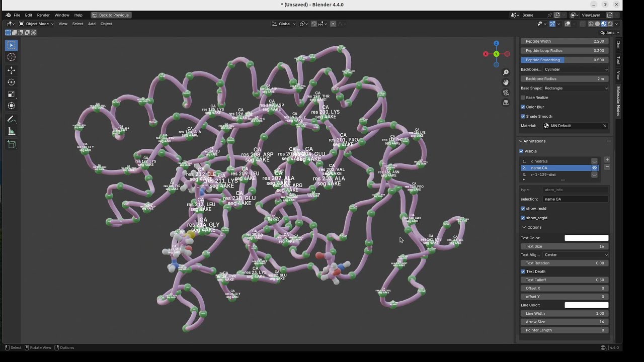
Task: Click the zoom magnifier viewport icon
Action: click(506, 72)
